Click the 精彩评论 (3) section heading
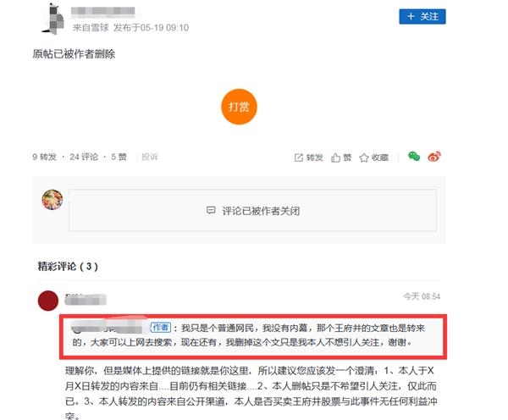Screen dimensions: 508x420 (68, 267)
